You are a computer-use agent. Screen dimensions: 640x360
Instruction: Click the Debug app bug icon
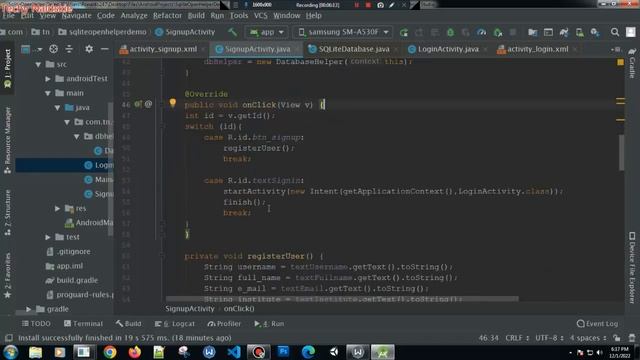coord(450,32)
